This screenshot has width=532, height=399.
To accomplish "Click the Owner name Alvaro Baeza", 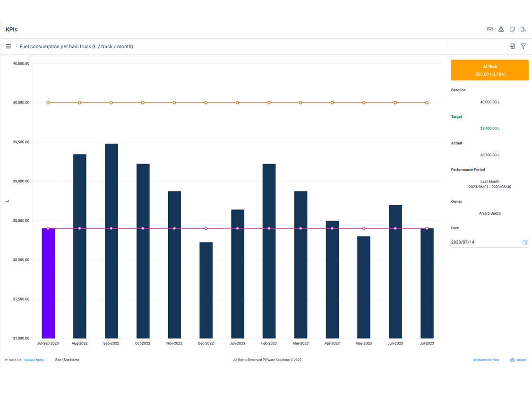I will (x=489, y=213).
